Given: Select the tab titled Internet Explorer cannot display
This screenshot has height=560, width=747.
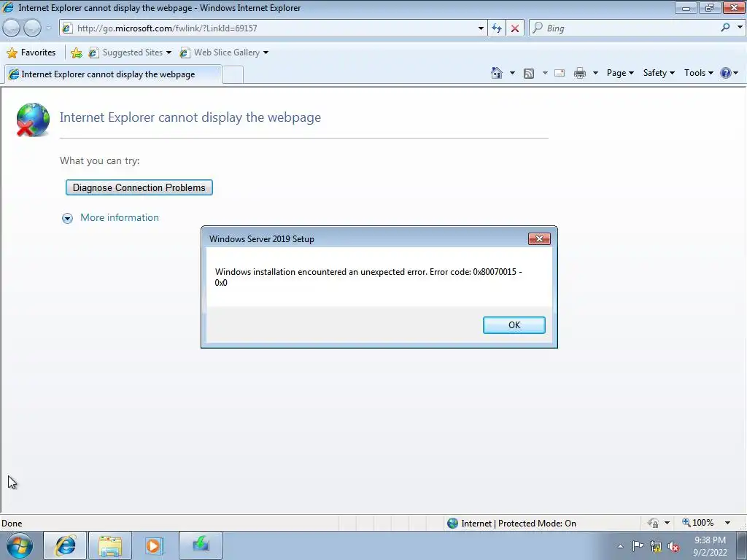Looking at the screenshot, I should pyautogui.click(x=113, y=74).
